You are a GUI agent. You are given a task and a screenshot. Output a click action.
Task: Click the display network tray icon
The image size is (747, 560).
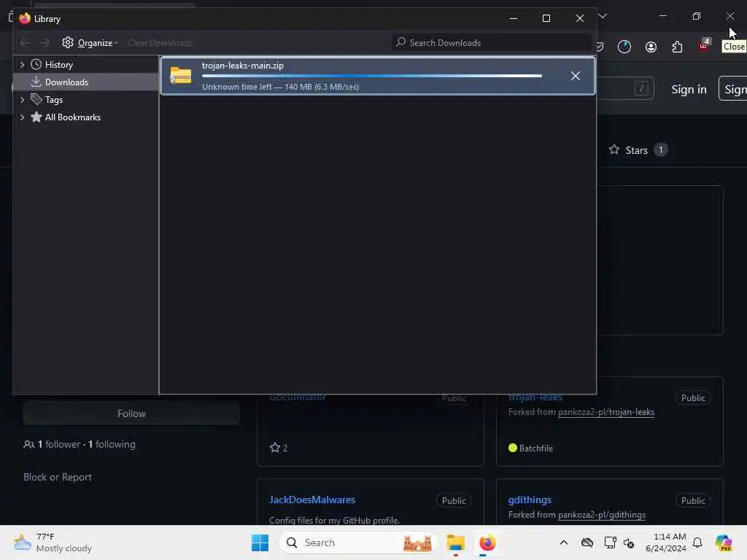[x=611, y=542]
